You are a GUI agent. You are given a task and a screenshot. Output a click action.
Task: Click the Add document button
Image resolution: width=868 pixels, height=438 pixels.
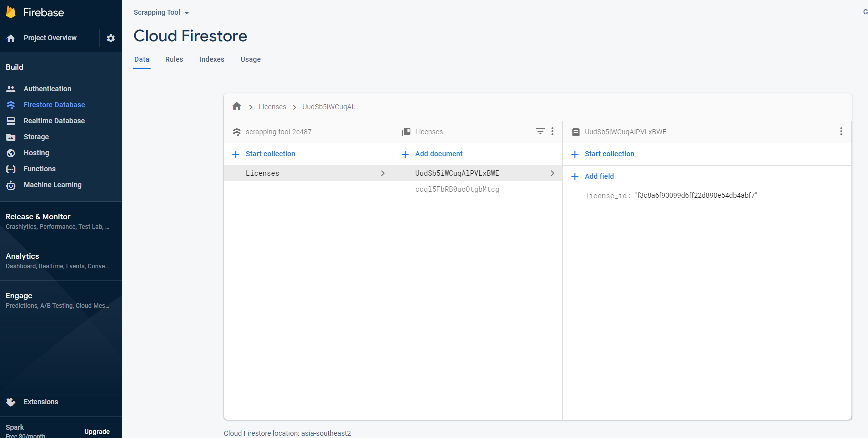click(x=439, y=154)
